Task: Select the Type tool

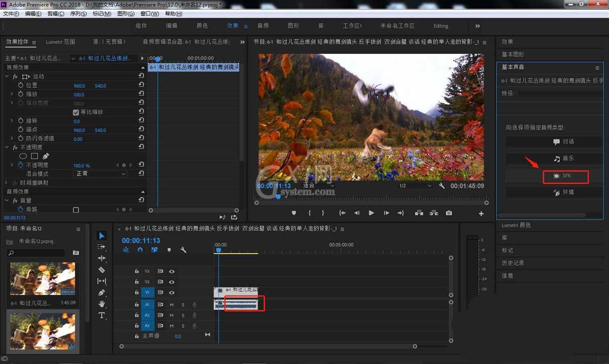Action: click(101, 315)
